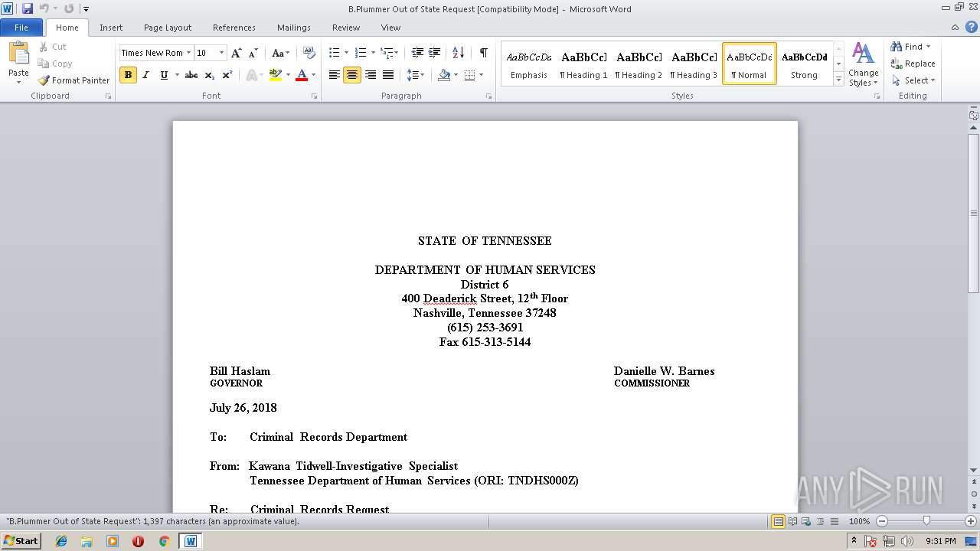Open the line spacing dropdown
Screen dimensions: 980x551
click(x=416, y=75)
